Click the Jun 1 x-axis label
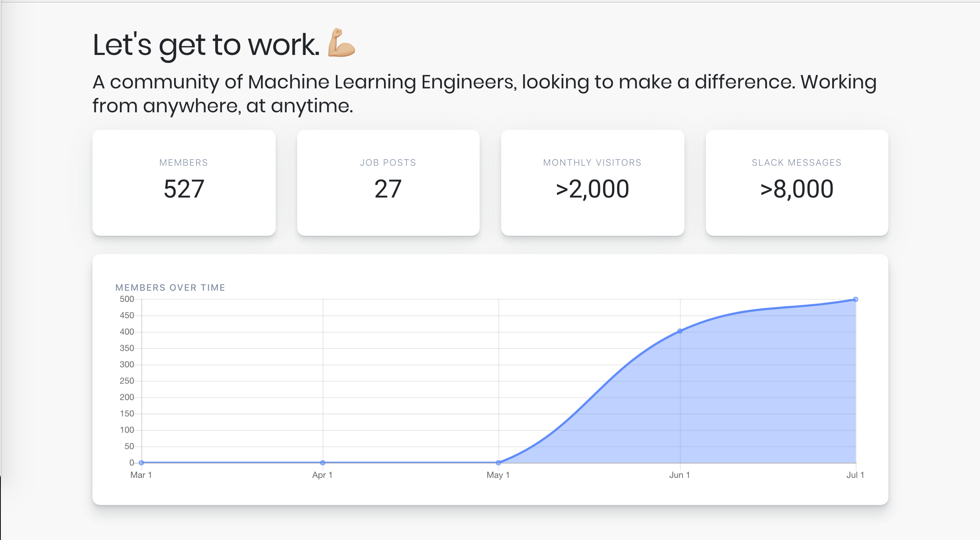980x540 pixels. click(x=680, y=475)
